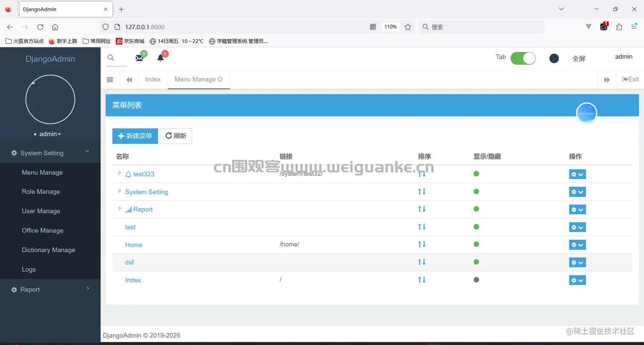Open Menu Manage in the sidebar
The image size is (644, 345).
[42, 172]
